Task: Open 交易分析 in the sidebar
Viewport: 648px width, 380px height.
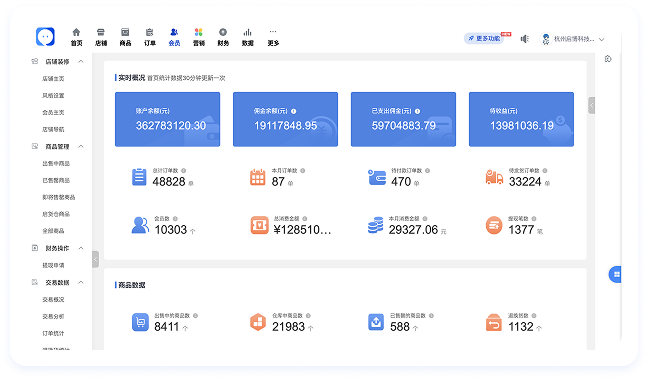Action: 53,316
